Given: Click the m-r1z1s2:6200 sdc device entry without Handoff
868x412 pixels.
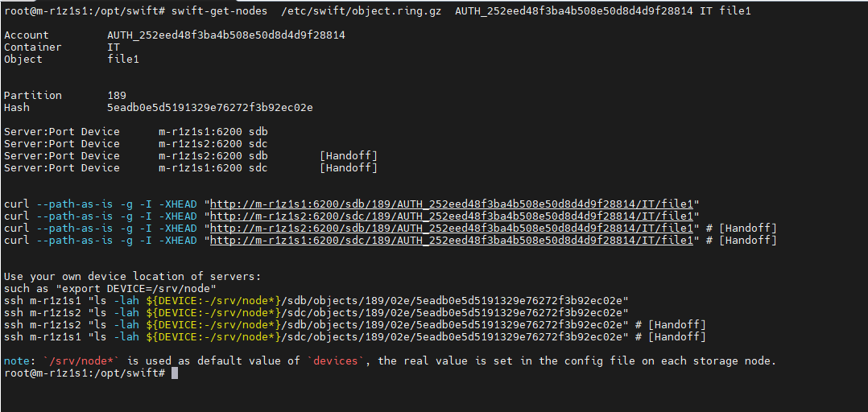Looking at the screenshot, I should 213,144.
